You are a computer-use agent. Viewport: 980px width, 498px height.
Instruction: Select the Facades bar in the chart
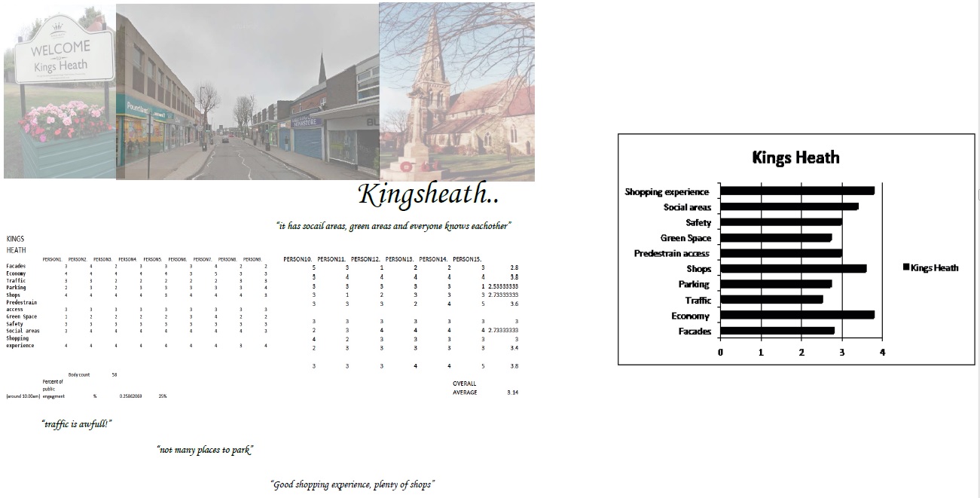pyautogui.click(x=777, y=331)
